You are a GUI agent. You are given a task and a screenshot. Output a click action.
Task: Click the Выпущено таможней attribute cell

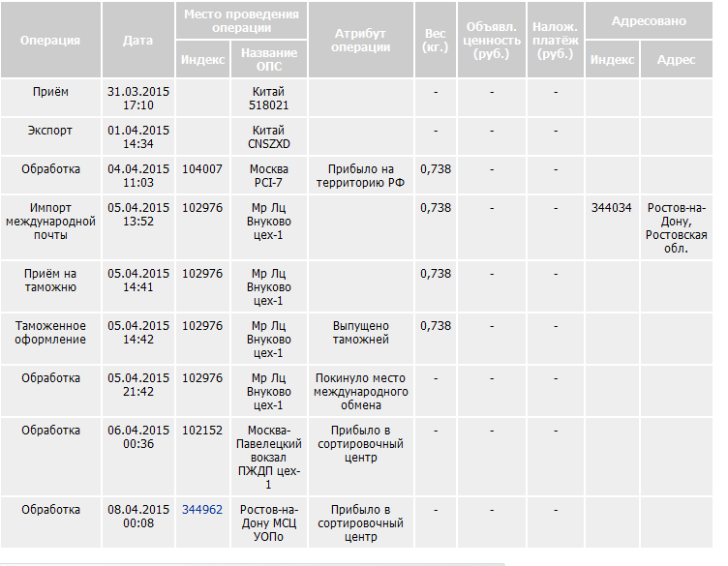tap(360, 333)
